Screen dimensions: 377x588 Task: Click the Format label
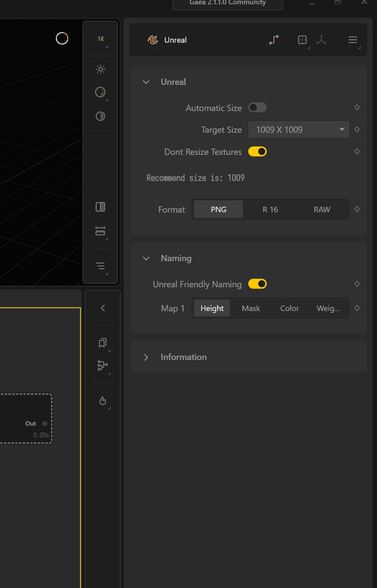point(172,210)
